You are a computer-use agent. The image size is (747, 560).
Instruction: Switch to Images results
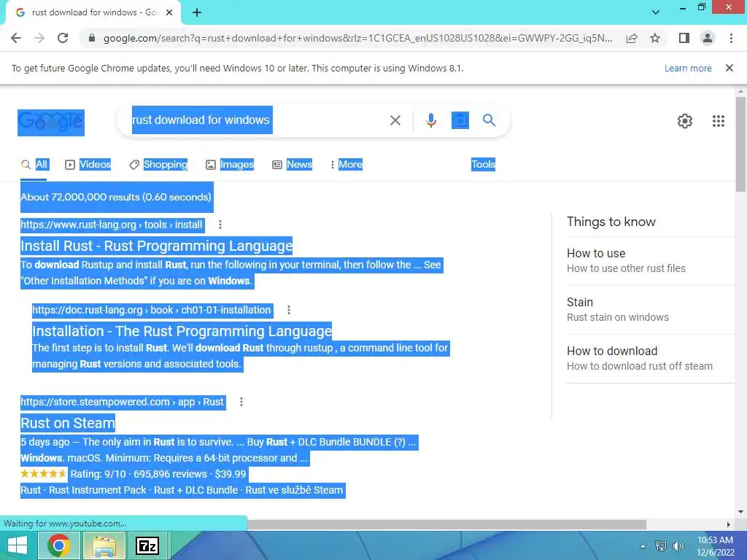tap(230, 164)
